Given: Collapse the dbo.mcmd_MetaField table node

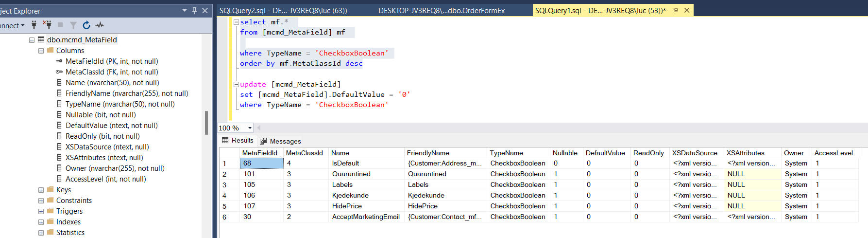Looking at the screenshot, I should coord(32,40).
